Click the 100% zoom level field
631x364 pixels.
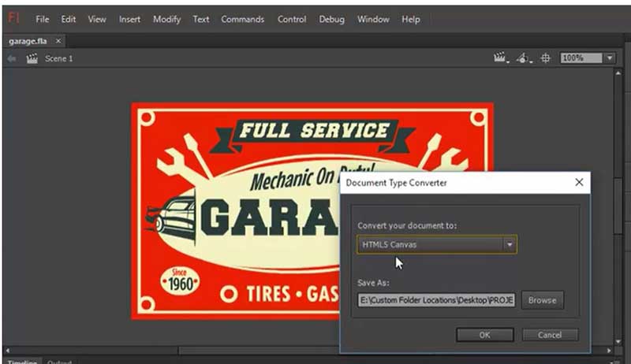(581, 58)
